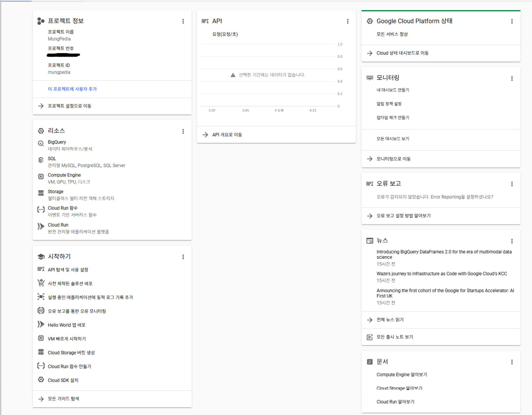Open the 프로젝트 정보 card options menu
Viewport: 532px width, 415px height.
point(183,21)
